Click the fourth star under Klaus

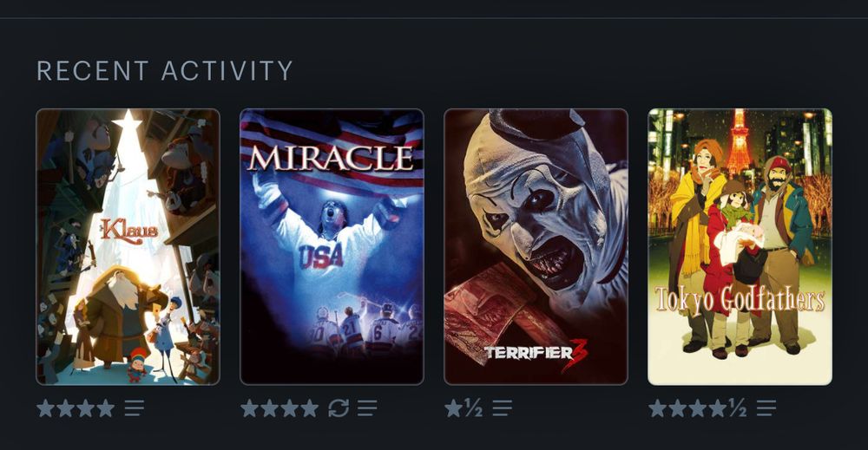pos(105,408)
